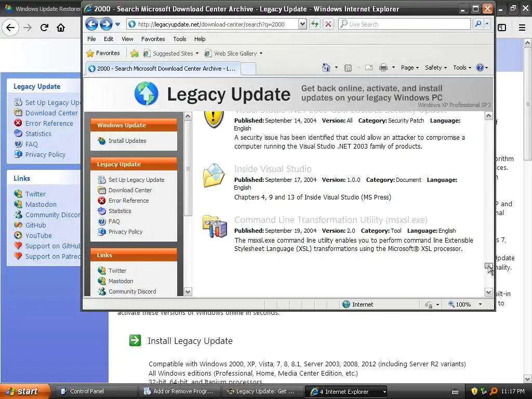Click the zoom level 100% magnifier
Screen dimensions: 532x399
pyautogui.click(x=451, y=304)
